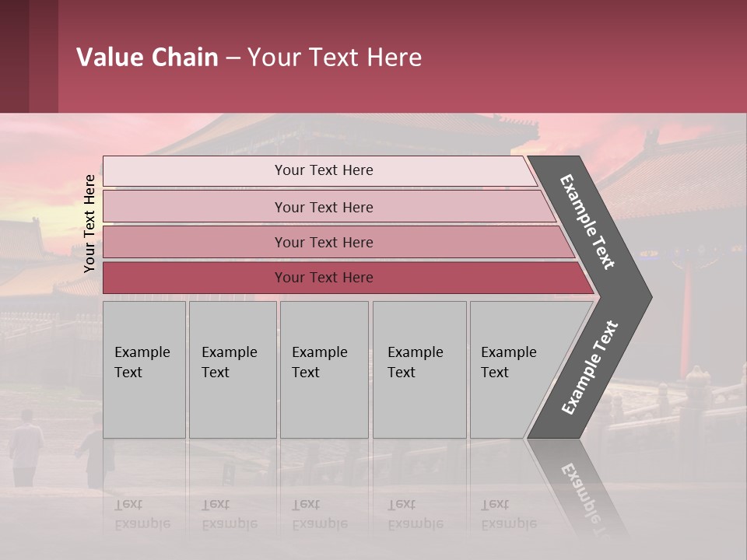Click the "Your Text Here" subtitle in title
This screenshot has height=560, width=747.
click(x=335, y=58)
